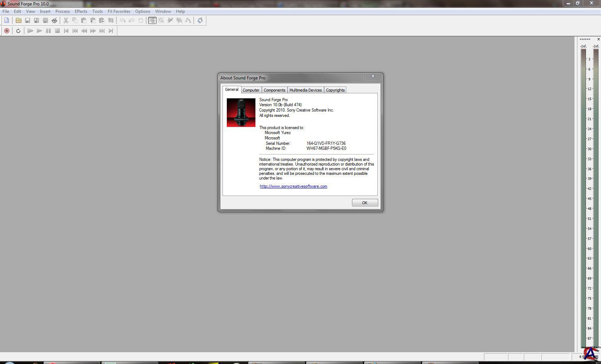Open the Effects menu
The height and width of the screenshot is (364, 601).
point(81,11)
